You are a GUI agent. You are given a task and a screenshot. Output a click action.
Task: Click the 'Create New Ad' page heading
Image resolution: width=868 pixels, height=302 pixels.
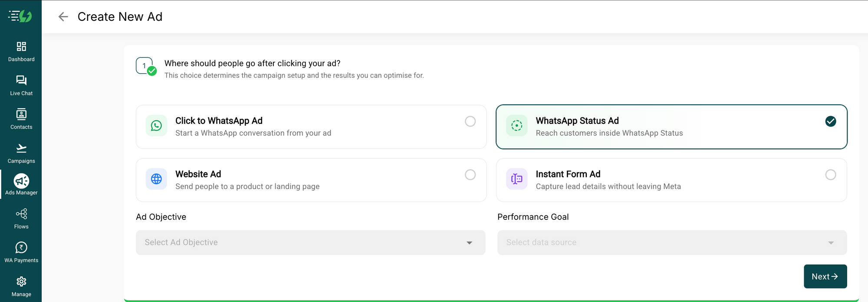[120, 17]
